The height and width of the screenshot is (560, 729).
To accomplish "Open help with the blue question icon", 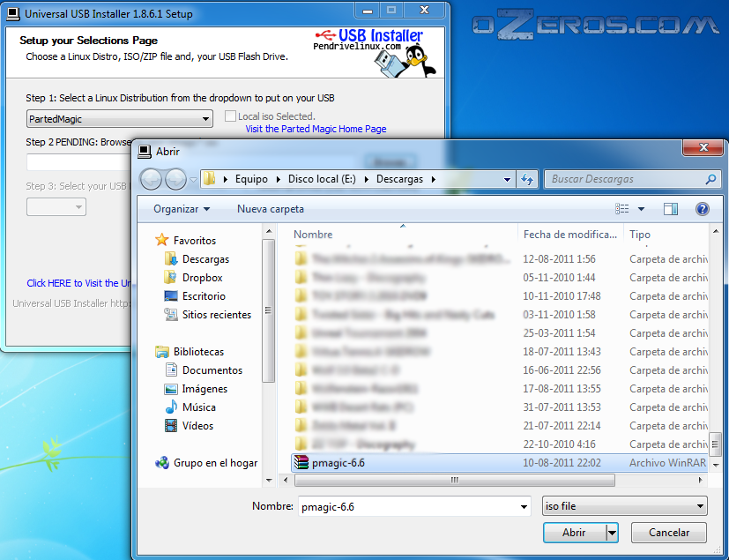I will pyautogui.click(x=702, y=209).
